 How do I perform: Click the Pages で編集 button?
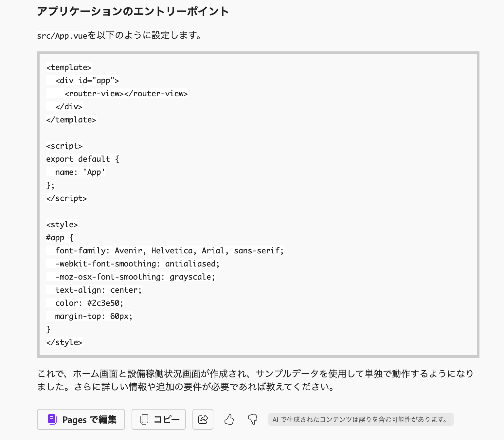[x=81, y=419]
